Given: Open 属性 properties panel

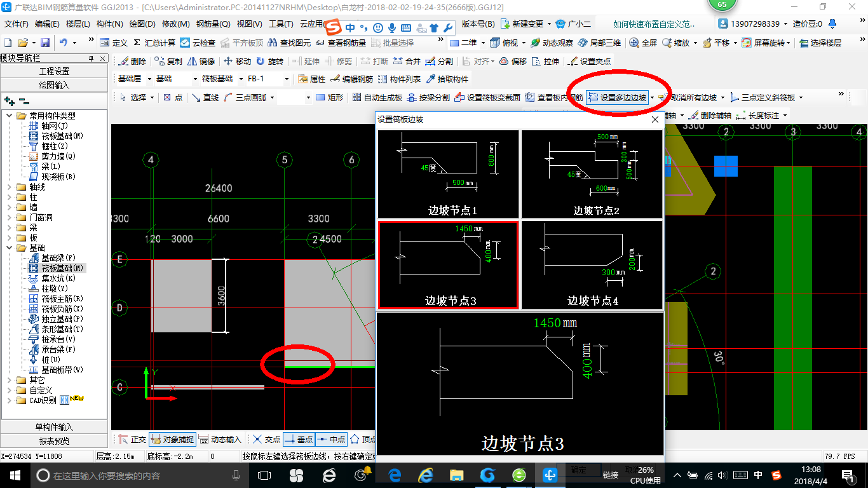Looking at the screenshot, I should pyautogui.click(x=312, y=79).
